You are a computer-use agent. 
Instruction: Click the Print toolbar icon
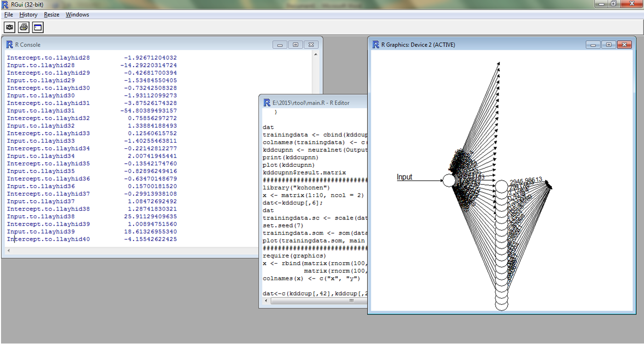click(x=23, y=27)
